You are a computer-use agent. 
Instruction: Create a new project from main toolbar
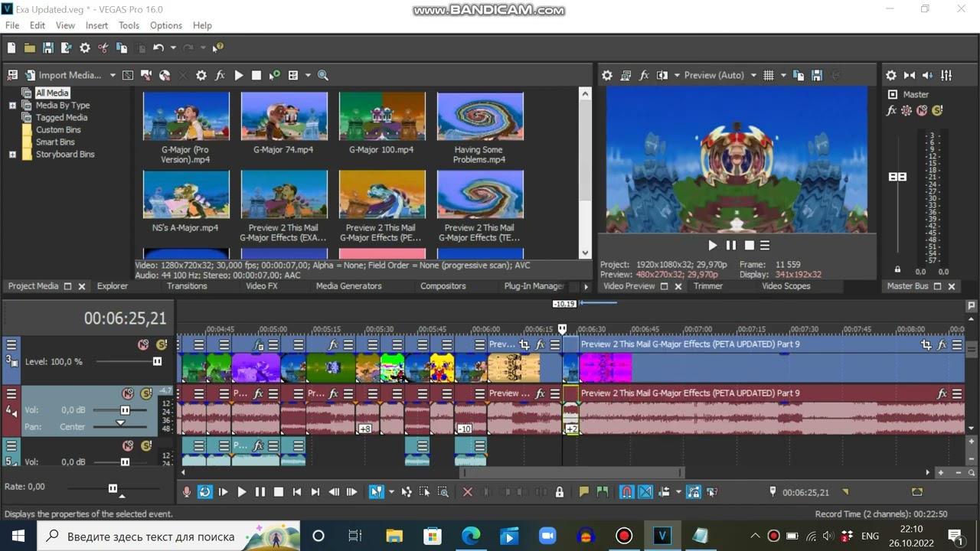pyautogui.click(x=11, y=47)
